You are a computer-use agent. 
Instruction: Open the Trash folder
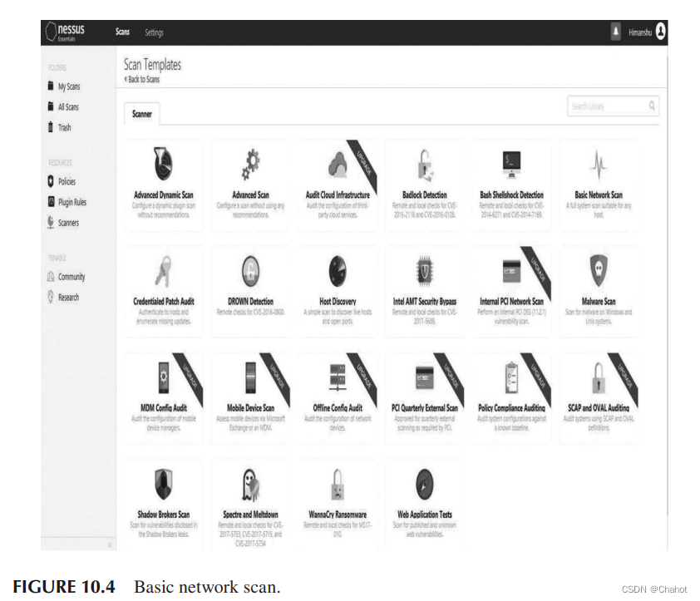[x=59, y=127]
